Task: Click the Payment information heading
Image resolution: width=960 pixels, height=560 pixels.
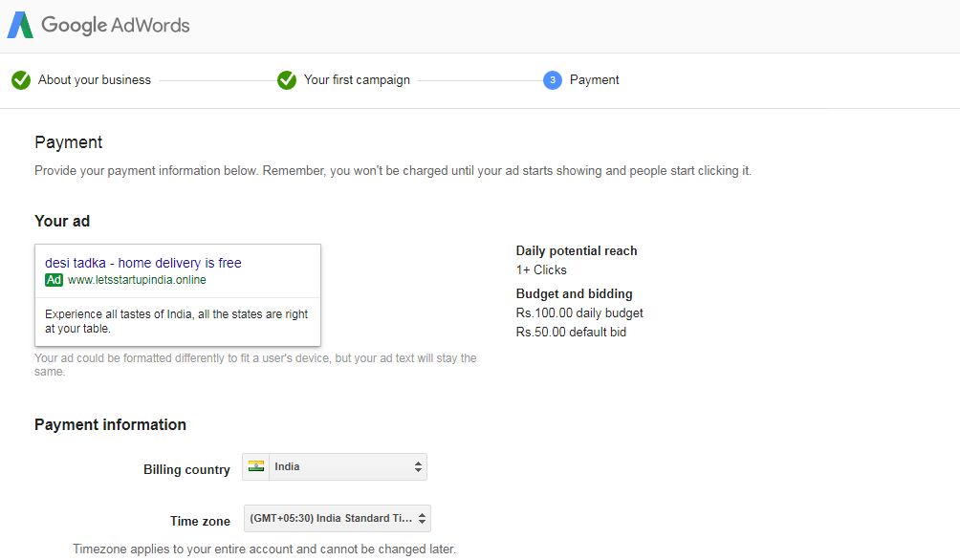Action: point(110,424)
